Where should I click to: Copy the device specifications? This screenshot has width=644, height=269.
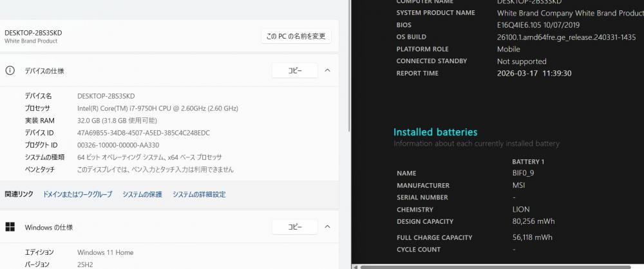pos(294,70)
